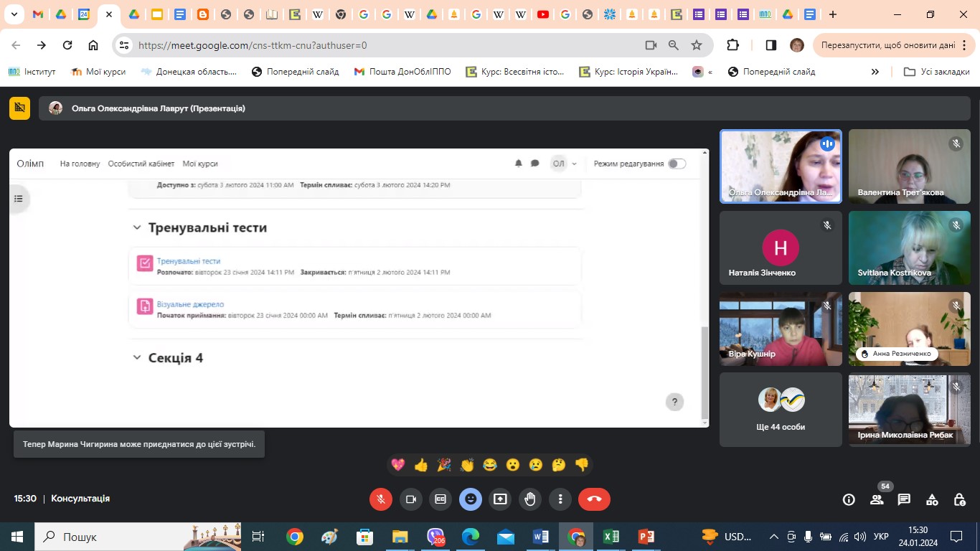The width and height of the screenshot is (980, 551).
Task: Click the Олімп site name
Action: coord(30,164)
